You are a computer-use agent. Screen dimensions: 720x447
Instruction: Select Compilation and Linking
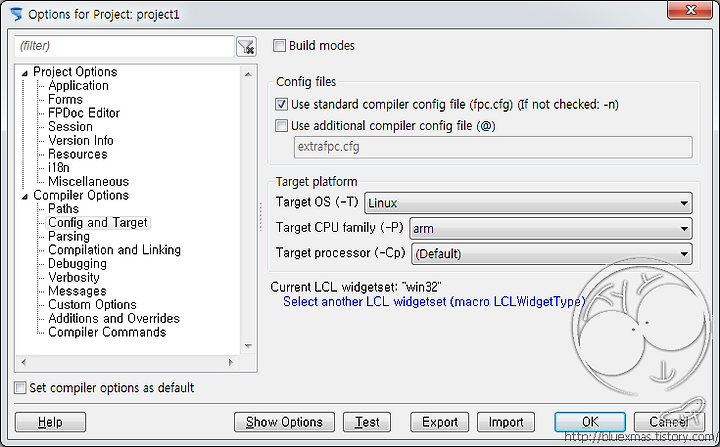114,250
